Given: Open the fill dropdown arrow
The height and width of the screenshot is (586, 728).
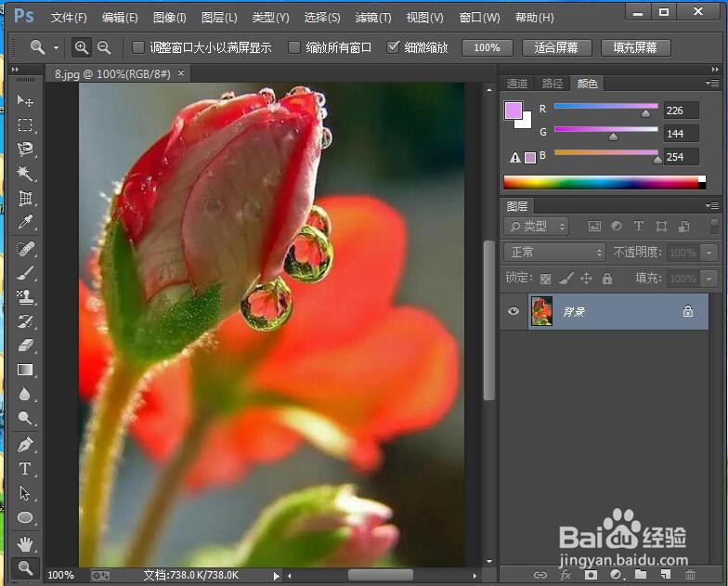Looking at the screenshot, I should click(x=709, y=279).
